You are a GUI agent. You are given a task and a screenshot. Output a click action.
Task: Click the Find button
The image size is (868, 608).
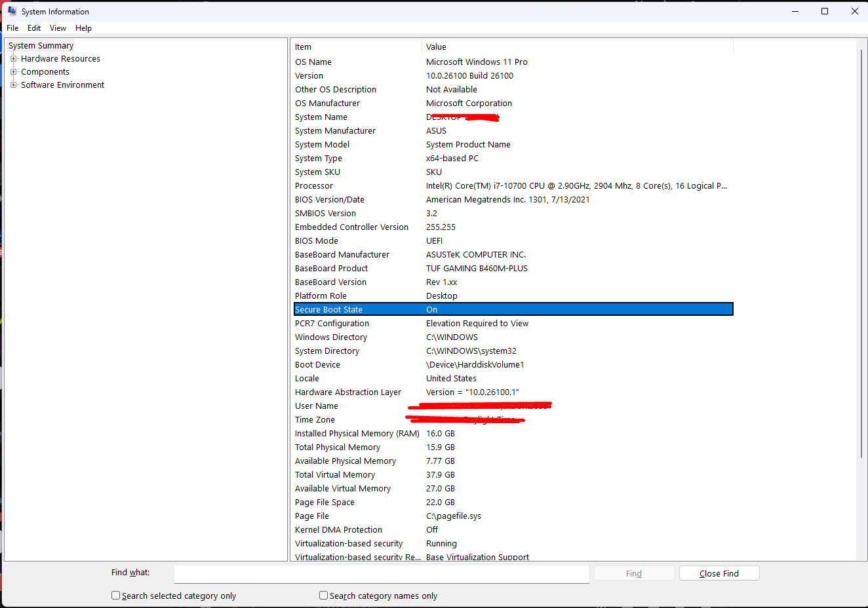point(634,573)
